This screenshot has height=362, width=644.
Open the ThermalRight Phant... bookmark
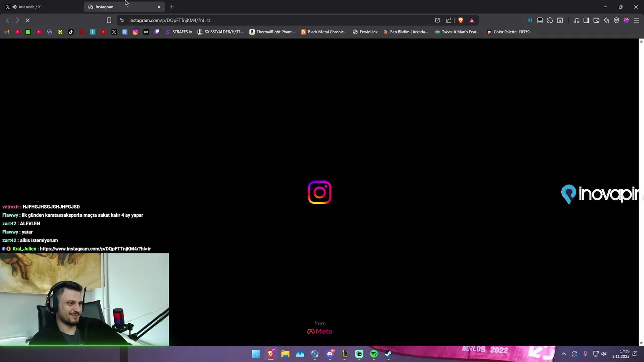[x=272, y=32]
